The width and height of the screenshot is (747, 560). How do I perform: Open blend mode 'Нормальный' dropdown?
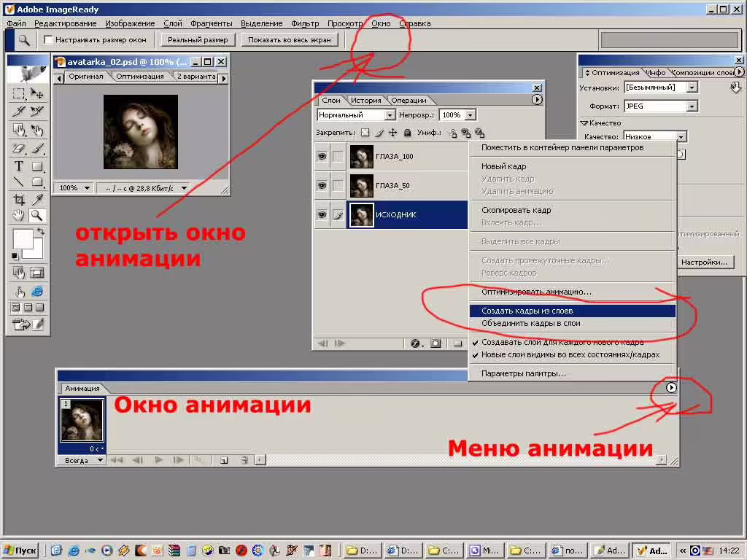(390, 114)
